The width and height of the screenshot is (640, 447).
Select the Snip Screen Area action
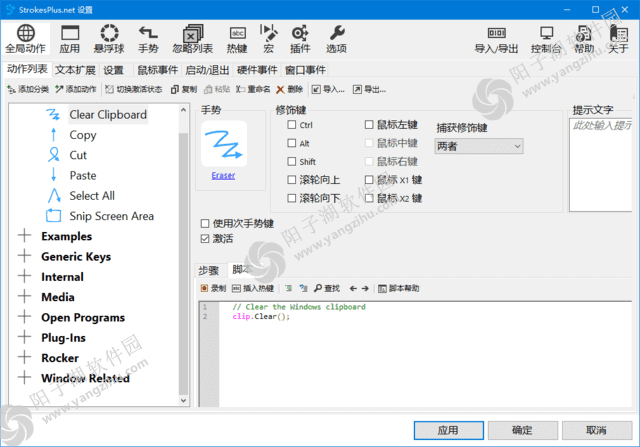[x=111, y=216]
